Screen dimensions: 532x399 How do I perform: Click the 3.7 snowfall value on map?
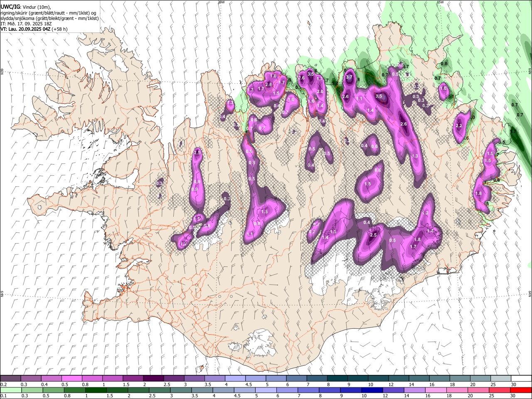349,77
